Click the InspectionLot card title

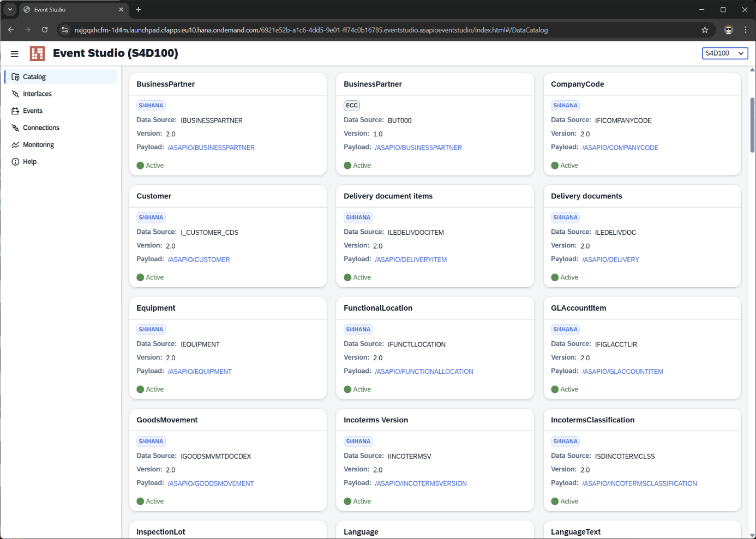[161, 532]
